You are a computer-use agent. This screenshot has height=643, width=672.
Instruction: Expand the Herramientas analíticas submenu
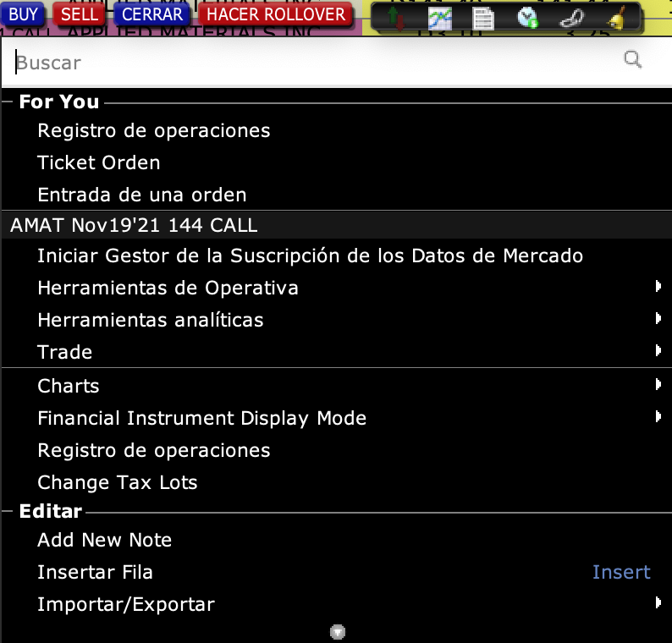pos(337,320)
